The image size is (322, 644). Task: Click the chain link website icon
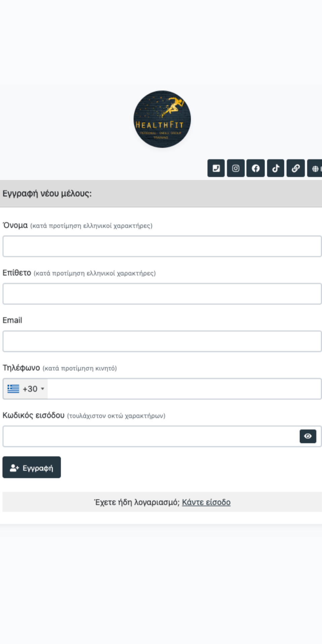pos(295,168)
